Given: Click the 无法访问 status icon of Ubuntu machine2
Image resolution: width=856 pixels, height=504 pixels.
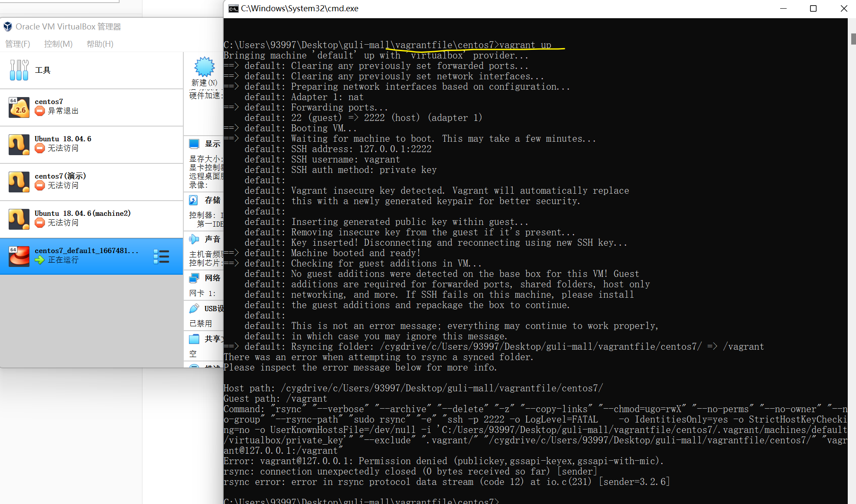Looking at the screenshot, I should [x=40, y=223].
